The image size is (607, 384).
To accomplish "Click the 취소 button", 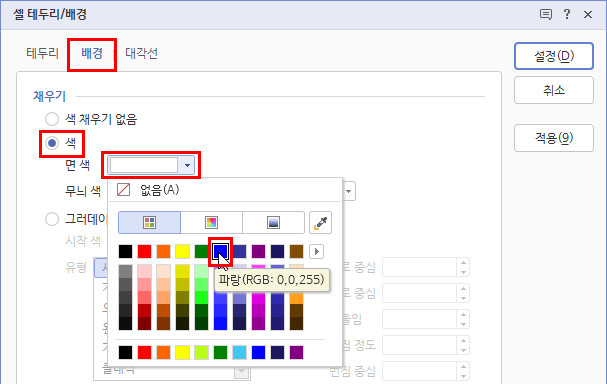I will tap(554, 90).
